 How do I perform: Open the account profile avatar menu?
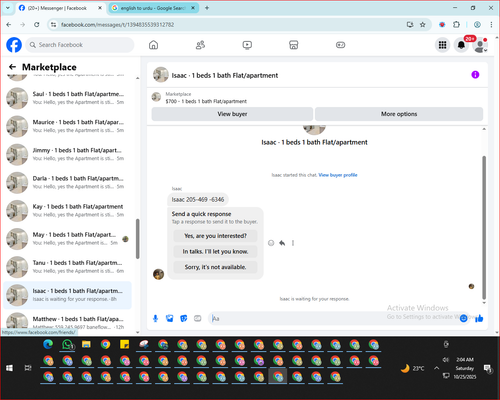pyautogui.click(x=480, y=46)
